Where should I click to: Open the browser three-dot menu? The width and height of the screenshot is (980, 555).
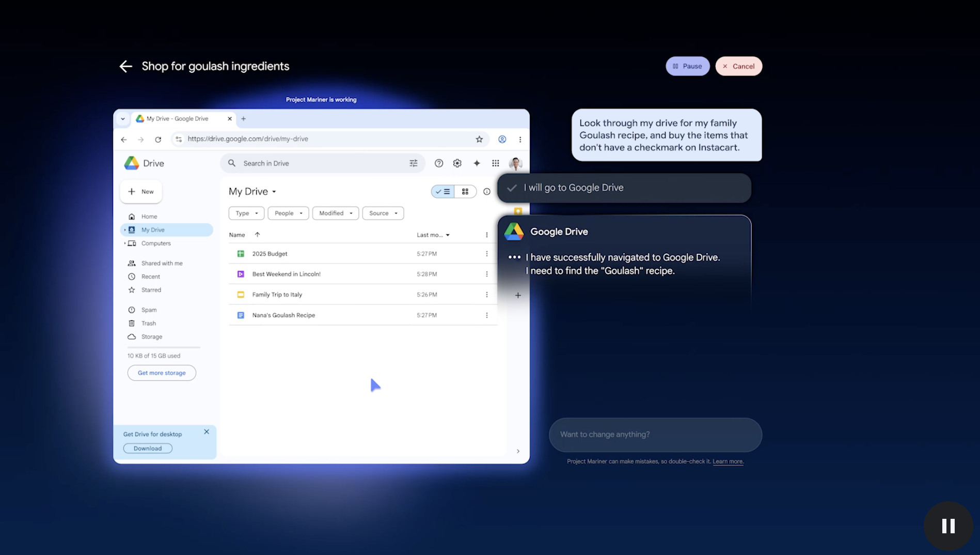[x=520, y=140]
